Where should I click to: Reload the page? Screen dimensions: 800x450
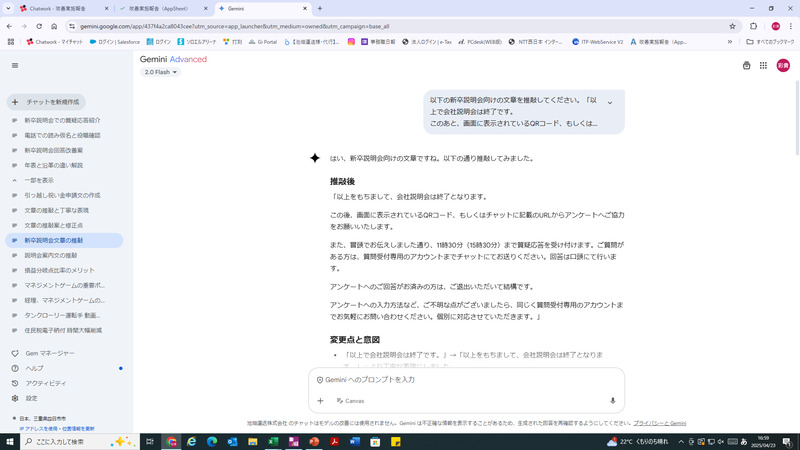pos(39,26)
